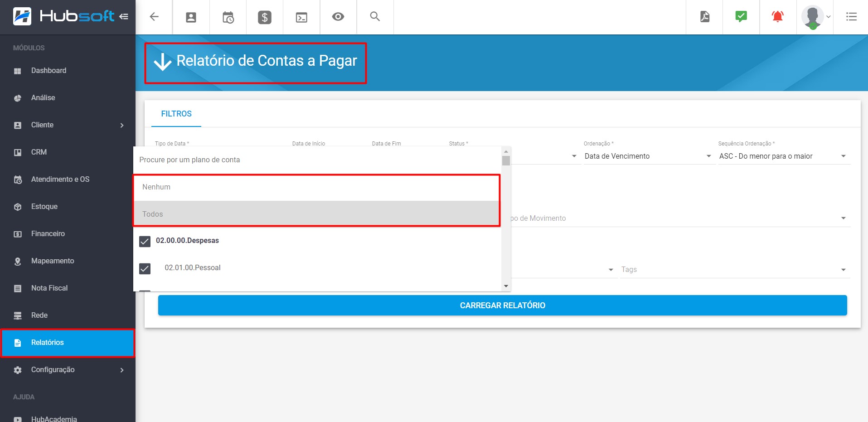This screenshot has width=868, height=422.
Task: Click the eye view icon in toolbar
Action: tap(338, 17)
